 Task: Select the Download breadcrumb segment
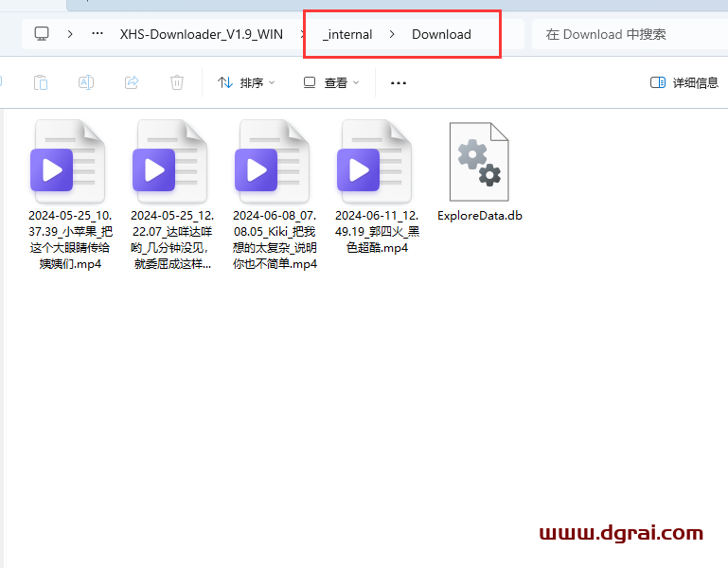[441, 34]
